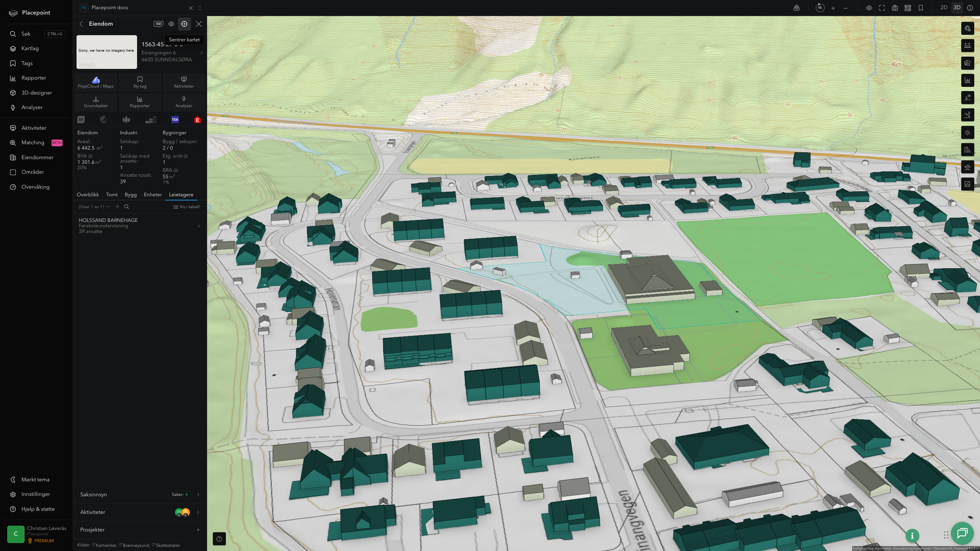Viewport: 980px width, 551px height.
Task: Open the sun and daylight tool
Action: (x=967, y=133)
